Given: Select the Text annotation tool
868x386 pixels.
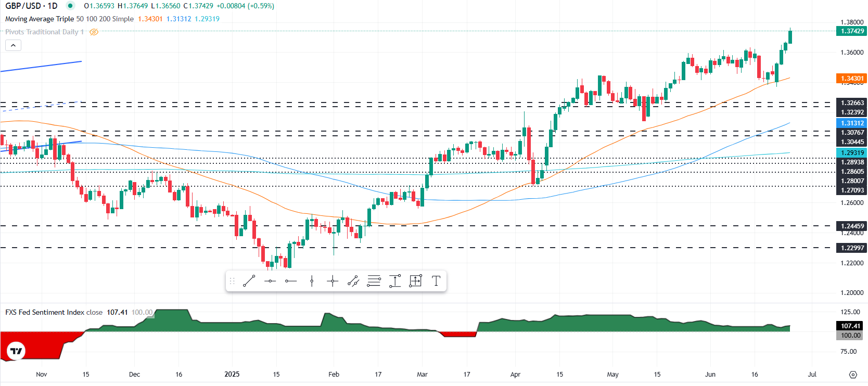Looking at the screenshot, I should 436,281.
